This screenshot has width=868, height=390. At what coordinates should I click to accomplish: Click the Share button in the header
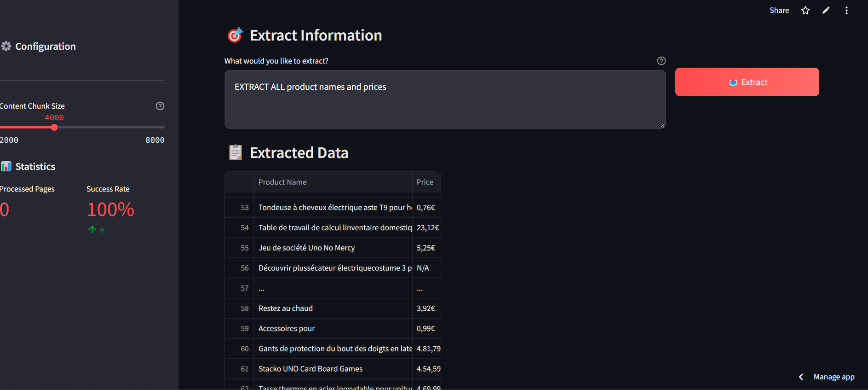point(779,10)
